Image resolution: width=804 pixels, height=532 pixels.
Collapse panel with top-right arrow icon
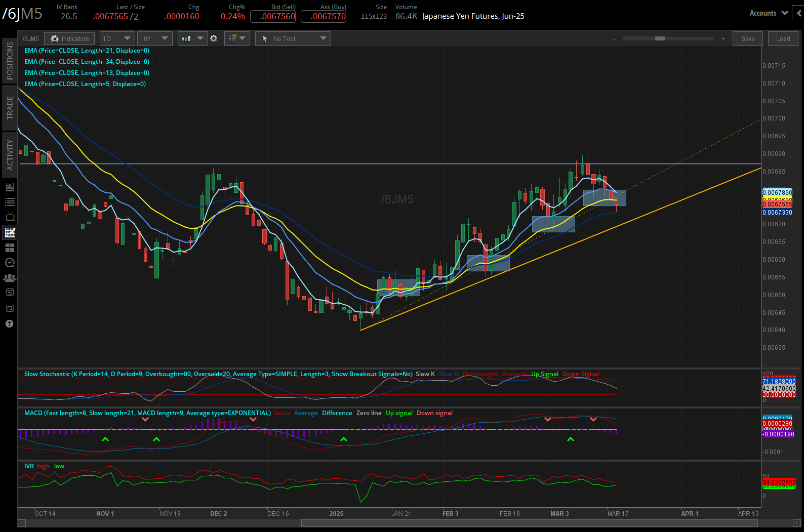coord(799,13)
